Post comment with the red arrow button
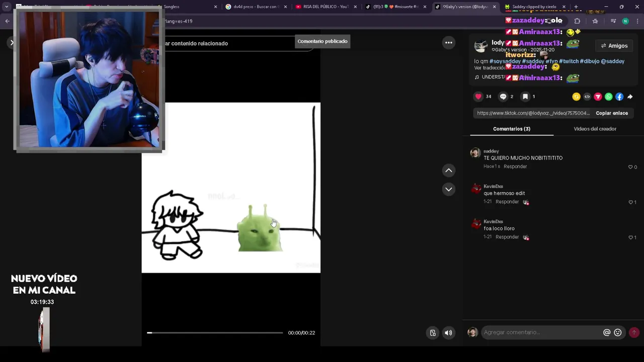The image size is (644, 362). point(634,332)
